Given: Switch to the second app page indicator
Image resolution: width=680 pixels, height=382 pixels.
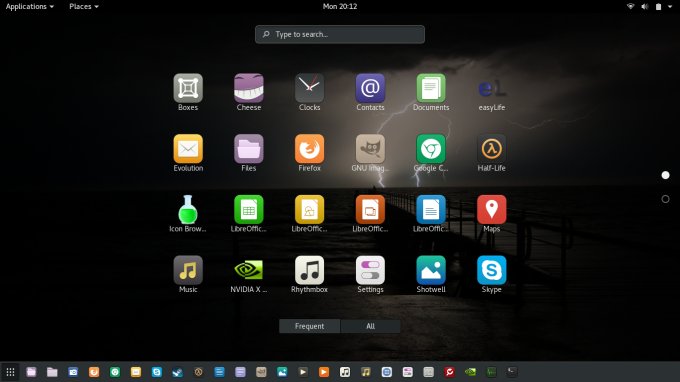Looking at the screenshot, I should tap(665, 199).
